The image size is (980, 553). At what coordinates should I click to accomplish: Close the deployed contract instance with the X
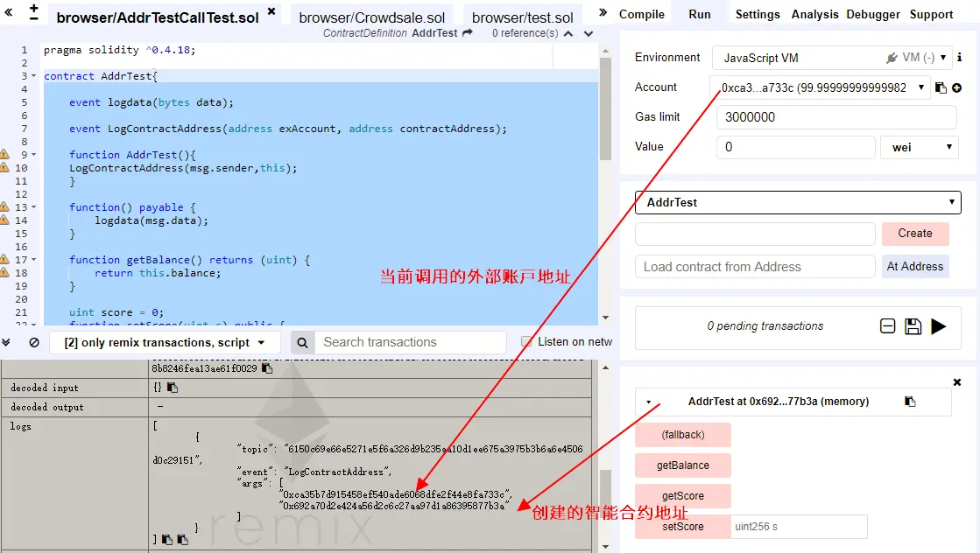pos(957,382)
